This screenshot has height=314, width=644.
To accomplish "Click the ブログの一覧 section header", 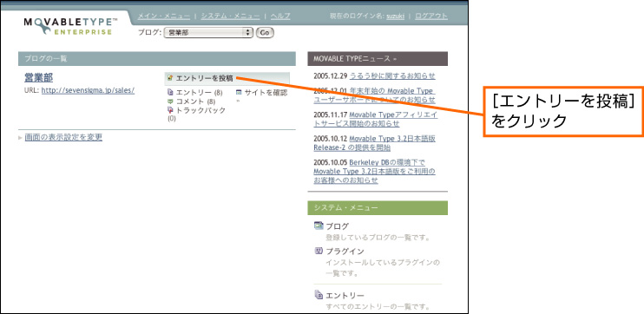I will (x=157, y=59).
